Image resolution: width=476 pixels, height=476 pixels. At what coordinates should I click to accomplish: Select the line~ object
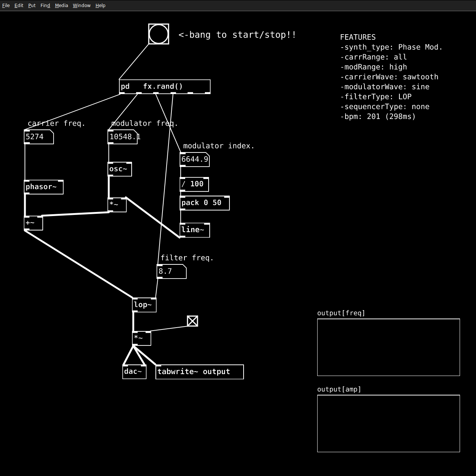195,230
